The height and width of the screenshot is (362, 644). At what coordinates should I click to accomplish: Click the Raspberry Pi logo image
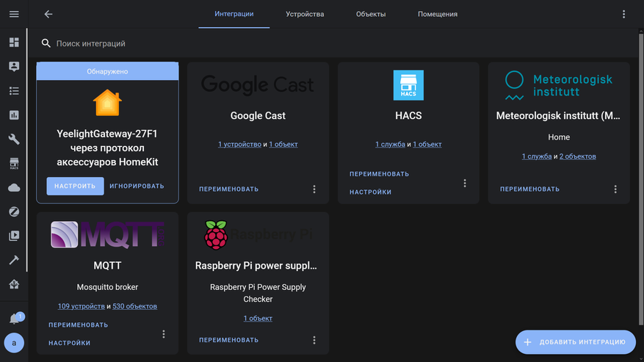coord(258,235)
